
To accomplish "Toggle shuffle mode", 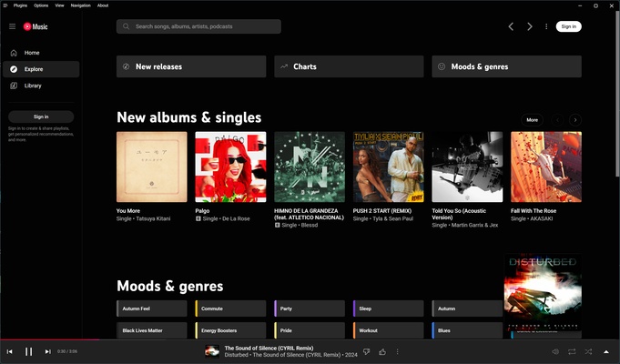I will click(x=588, y=351).
